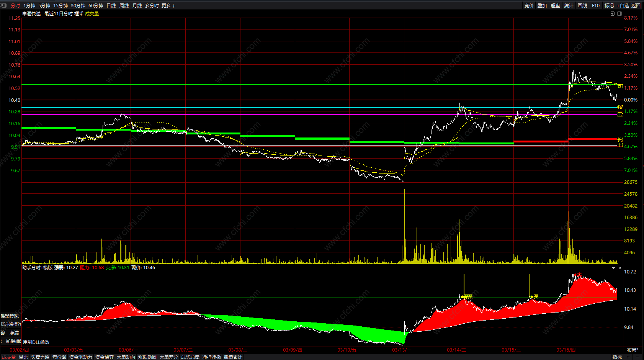Click the 现价: 10.46 value
This screenshot has height=360, width=644.
pos(143,268)
